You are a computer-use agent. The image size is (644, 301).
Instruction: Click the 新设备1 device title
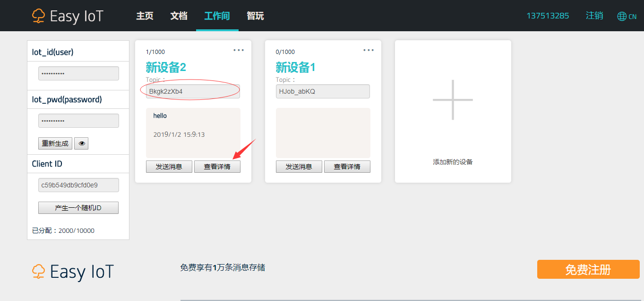pos(296,67)
